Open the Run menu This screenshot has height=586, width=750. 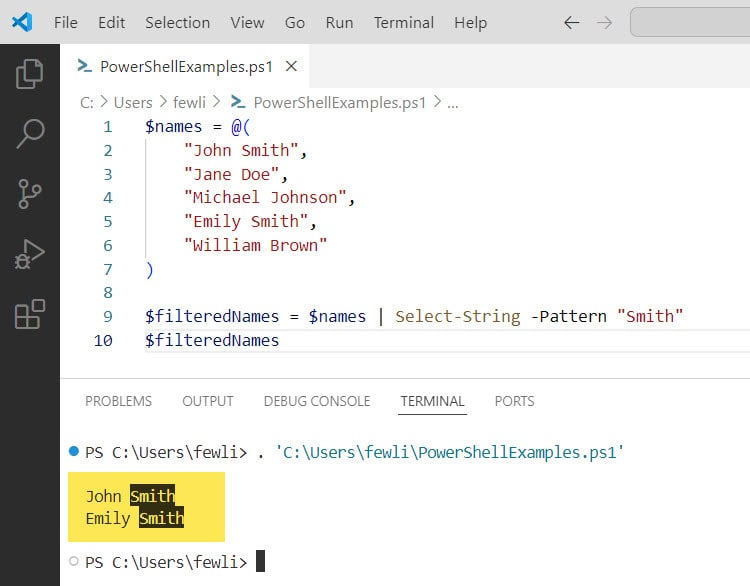point(339,22)
